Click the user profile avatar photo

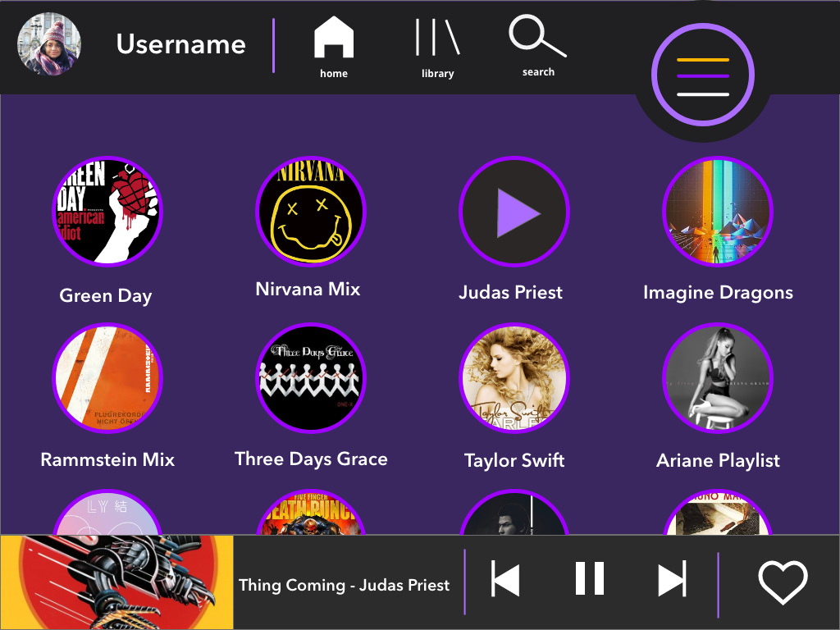point(49,44)
